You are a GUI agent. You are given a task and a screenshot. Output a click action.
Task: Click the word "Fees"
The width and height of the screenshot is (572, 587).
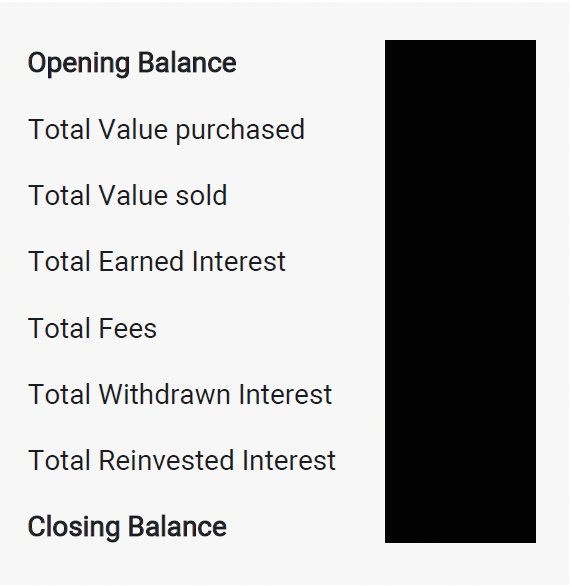128,328
